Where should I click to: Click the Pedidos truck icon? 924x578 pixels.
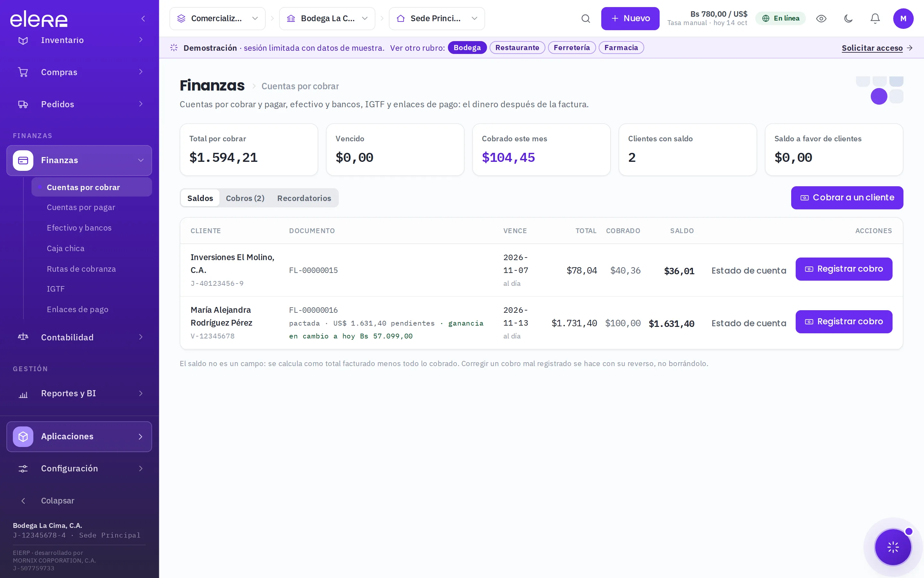(x=23, y=104)
